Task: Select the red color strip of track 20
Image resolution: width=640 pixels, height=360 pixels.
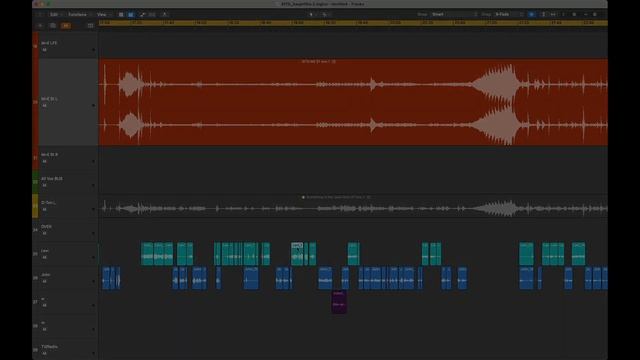Action: pyautogui.click(x=36, y=102)
